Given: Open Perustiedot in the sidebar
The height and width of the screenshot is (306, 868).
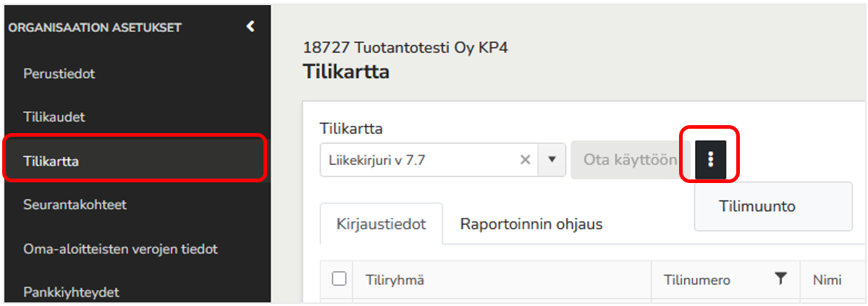Looking at the screenshot, I should (59, 74).
